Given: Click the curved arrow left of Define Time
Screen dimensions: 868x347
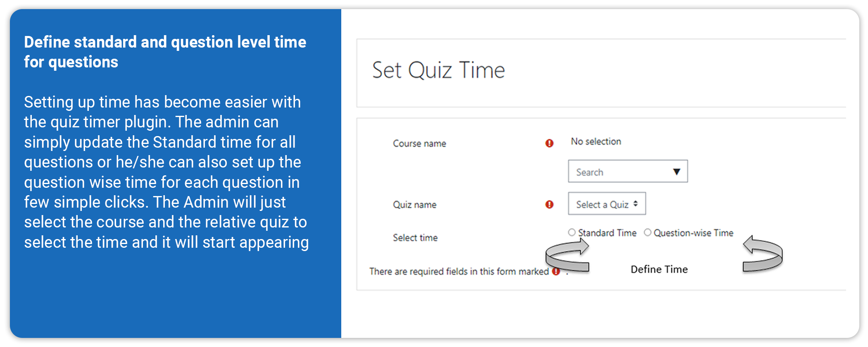Looking at the screenshot, I should point(567,256).
